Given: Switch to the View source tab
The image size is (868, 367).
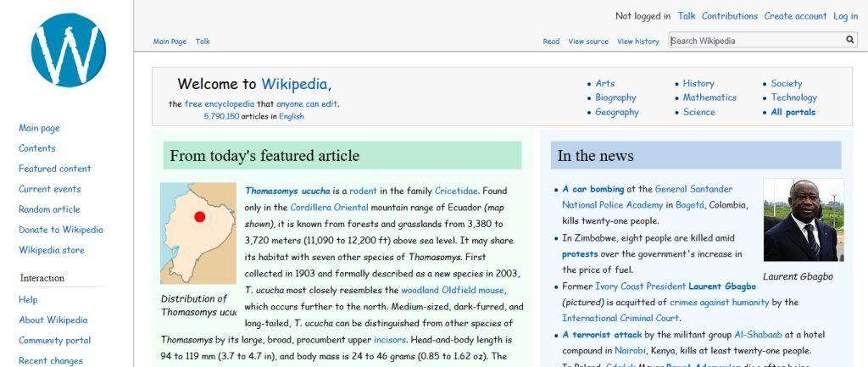Looking at the screenshot, I should click(588, 42).
